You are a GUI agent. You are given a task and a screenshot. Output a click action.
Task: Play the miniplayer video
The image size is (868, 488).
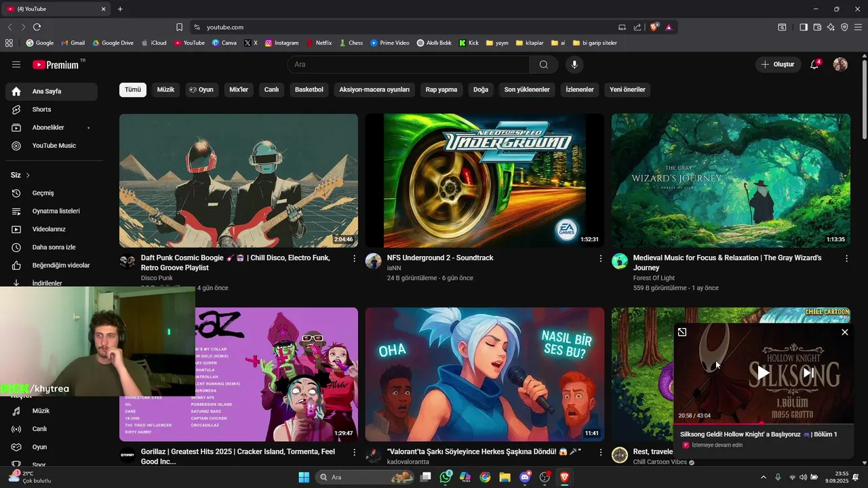coord(764,373)
